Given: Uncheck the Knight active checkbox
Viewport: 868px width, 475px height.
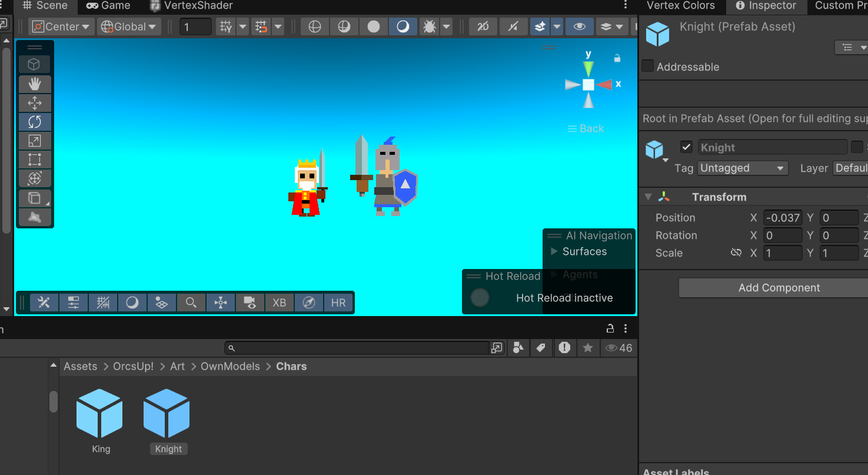Looking at the screenshot, I should (x=686, y=147).
